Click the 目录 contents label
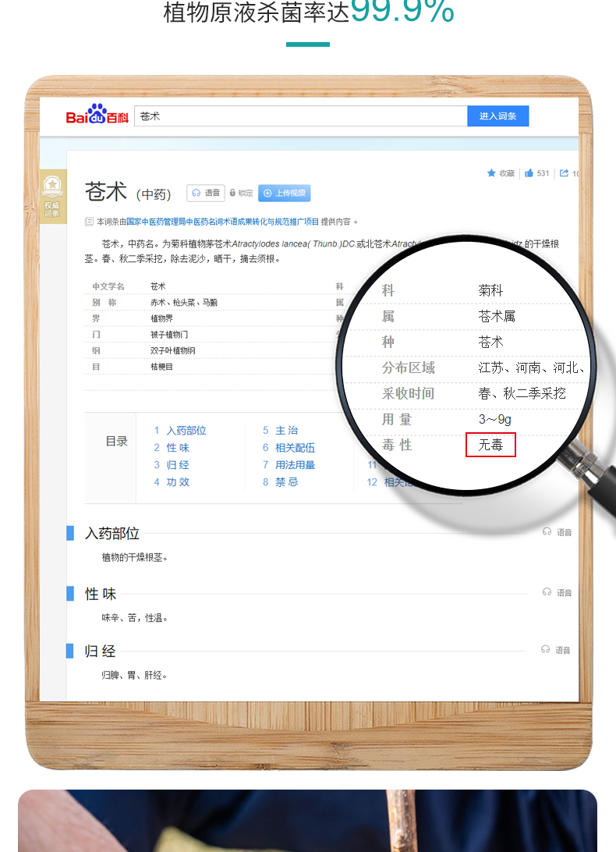The width and height of the screenshot is (616, 852). pyautogui.click(x=117, y=442)
